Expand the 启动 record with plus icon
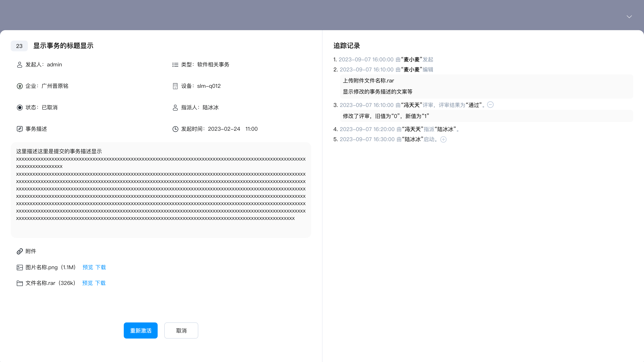The image size is (644, 362). (443, 139)
